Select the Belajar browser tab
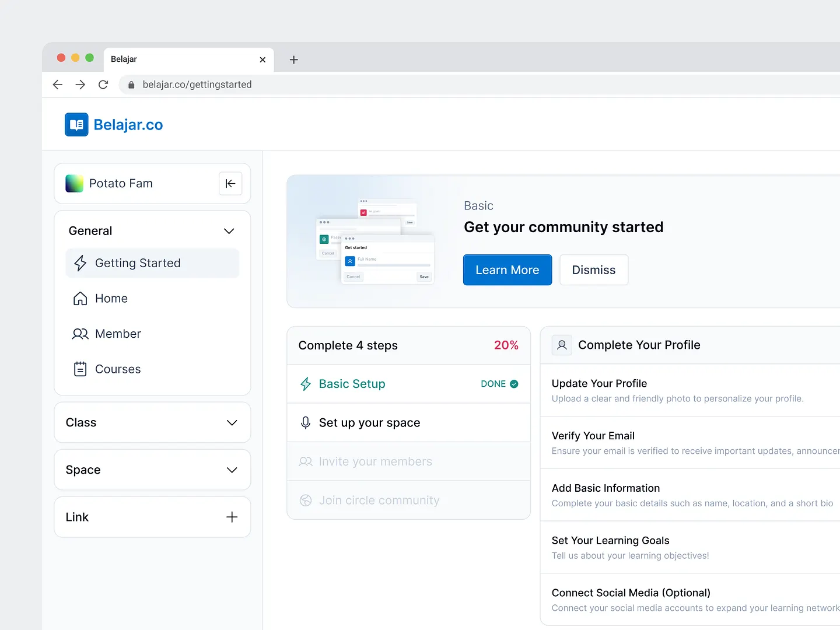Screen dimensions: 840x630 click(x=188, y=60)
